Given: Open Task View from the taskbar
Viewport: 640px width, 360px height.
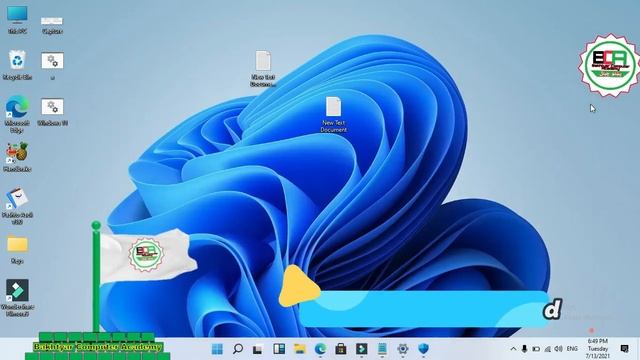Looking at the screenshot, I should point(258,349).
